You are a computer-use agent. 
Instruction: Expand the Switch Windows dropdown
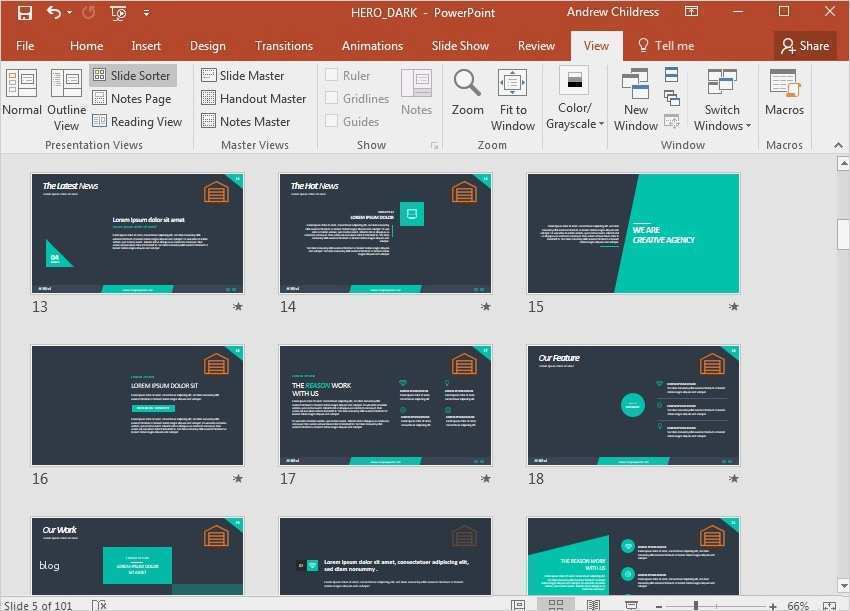(x=721, y=125)
